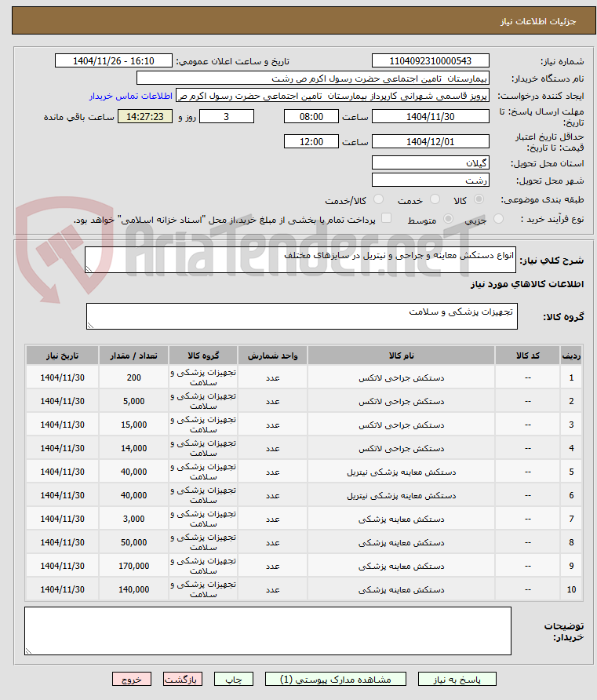Click the ردیف column header
This screenshot has height=700, width=597.
pyautogui.click(x=571, y=355)
